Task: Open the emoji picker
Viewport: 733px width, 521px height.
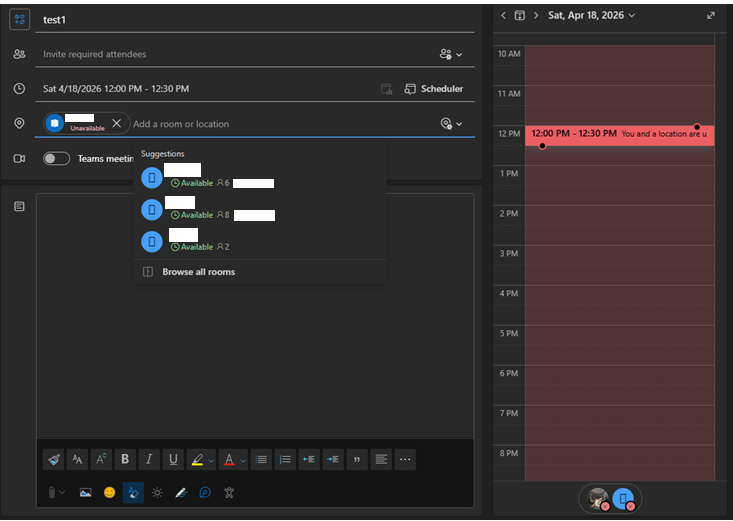Action: coord(109,492)
